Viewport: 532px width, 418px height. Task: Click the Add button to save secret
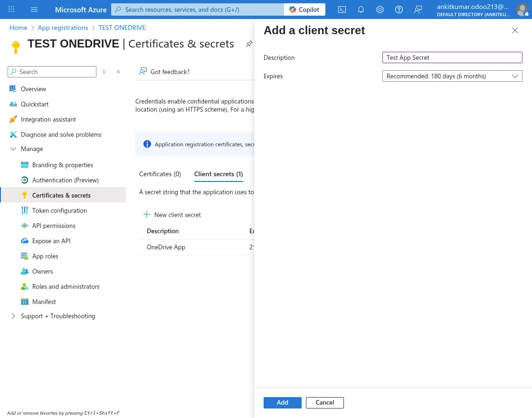pyautogui.click(x=282, y=402)
